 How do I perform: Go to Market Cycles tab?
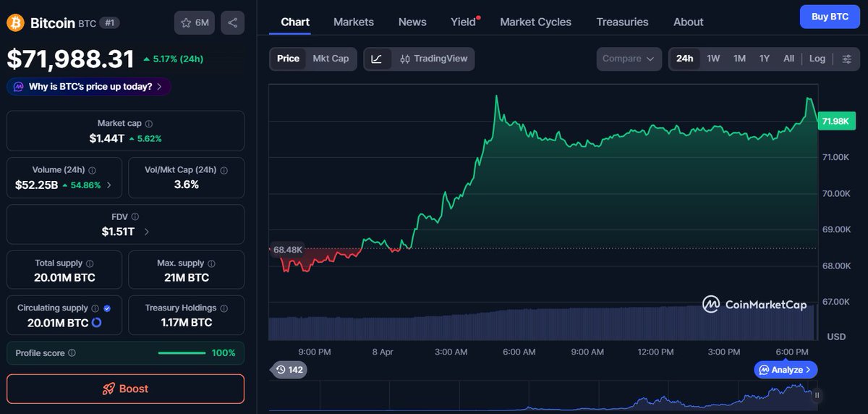[x=536, y=22]
